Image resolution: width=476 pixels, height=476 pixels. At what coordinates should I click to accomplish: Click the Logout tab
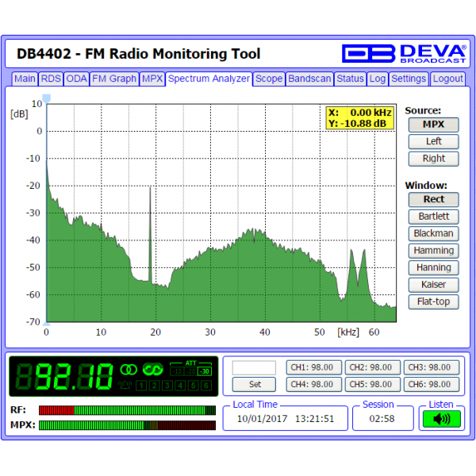[x=447, y=79]
